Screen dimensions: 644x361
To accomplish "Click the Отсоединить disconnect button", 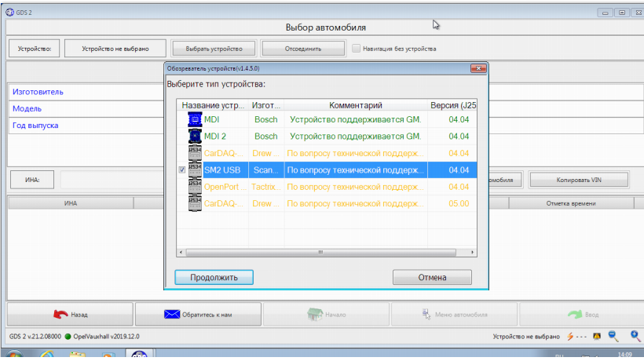I will 303,49.
